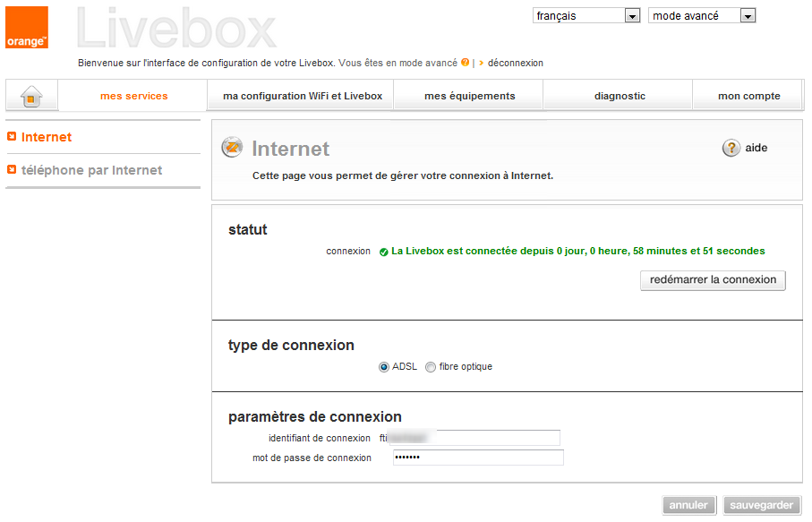This screenshot has width=812, height=522.
Task: Click the 'Vous êtes en mode avancé' text
Action: (397, 64)
